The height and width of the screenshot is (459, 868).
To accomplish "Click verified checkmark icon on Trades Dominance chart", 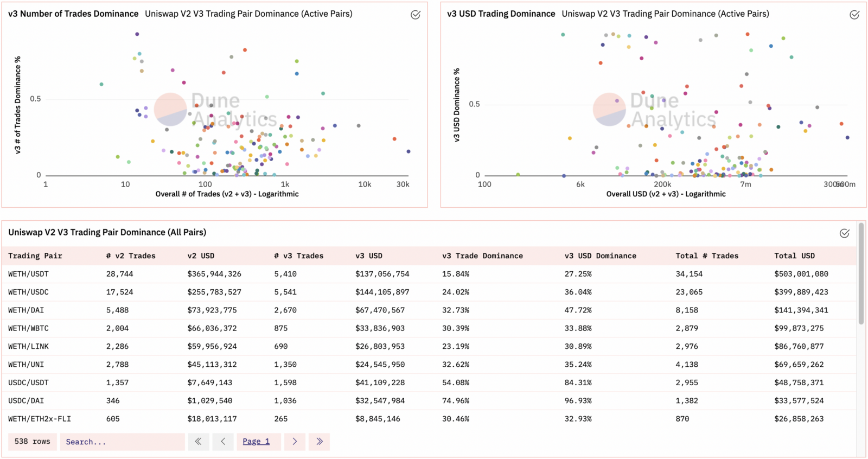I will pyautogui.click(x=416, y=15).
